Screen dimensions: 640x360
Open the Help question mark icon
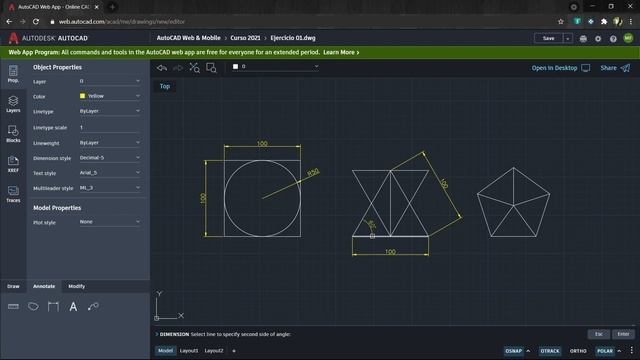[x=613, y=38]
